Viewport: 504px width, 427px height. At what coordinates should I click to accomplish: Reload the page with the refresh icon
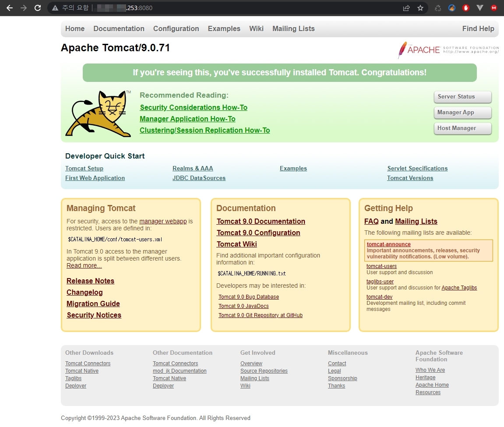click(x=38, y=8)
